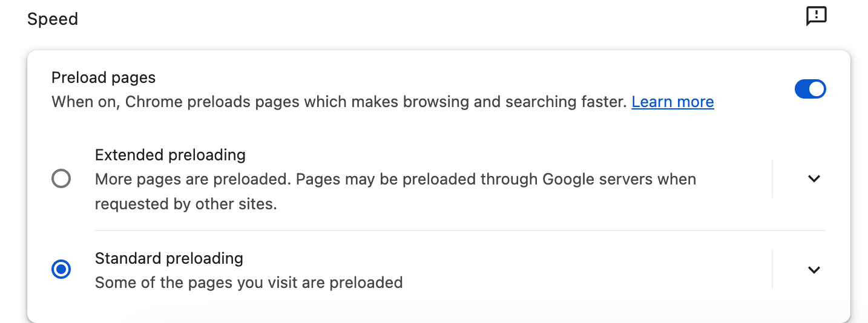
Task: Click the Standard preloading title text
Action: 169,258
